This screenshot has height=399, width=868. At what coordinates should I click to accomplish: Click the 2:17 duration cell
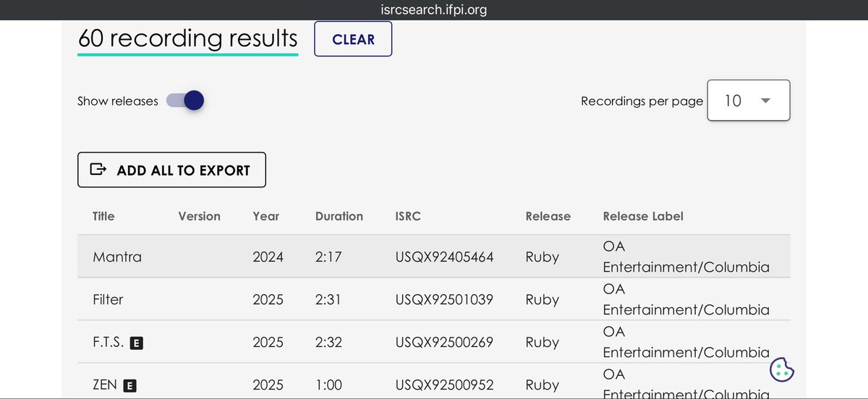pyautogui.click(x=328, y=257)
